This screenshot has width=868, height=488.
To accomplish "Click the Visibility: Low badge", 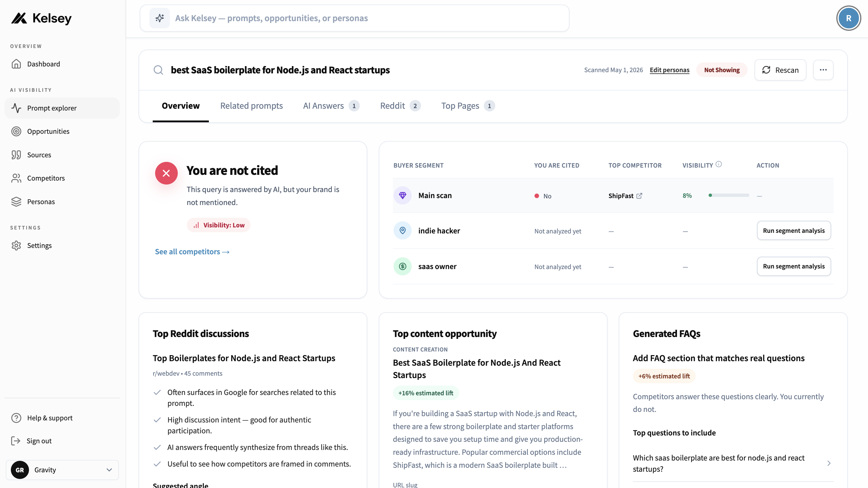I will pos(218,225).
